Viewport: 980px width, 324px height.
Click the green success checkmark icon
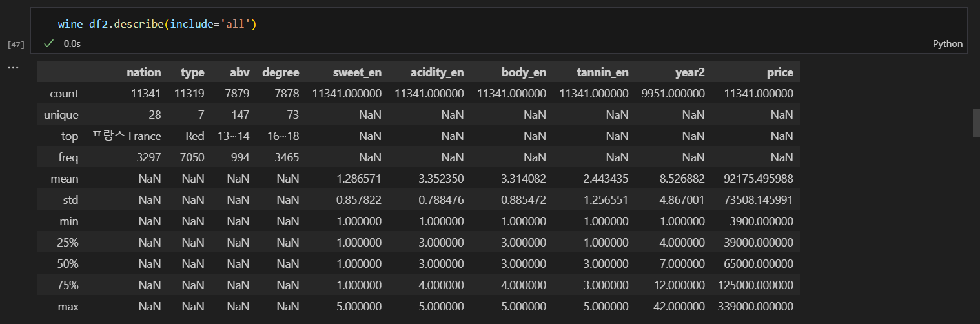coord(48,44)
